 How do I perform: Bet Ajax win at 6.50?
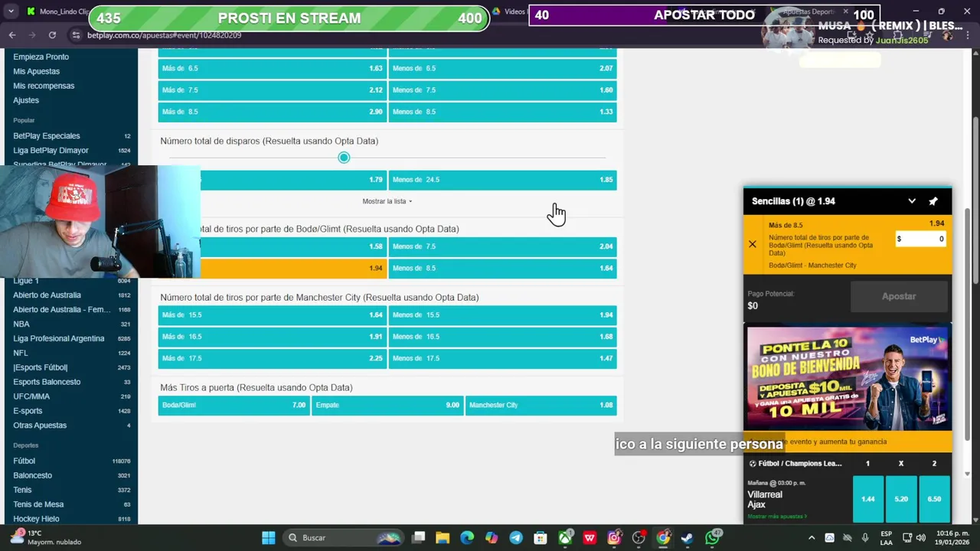(935, 499)
